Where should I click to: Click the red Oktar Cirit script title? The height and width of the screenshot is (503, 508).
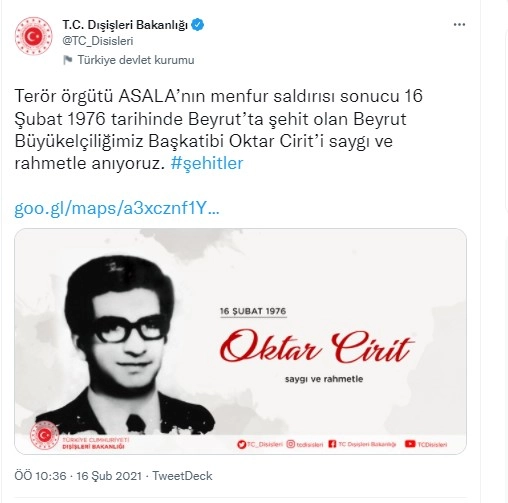pos(317,347)
